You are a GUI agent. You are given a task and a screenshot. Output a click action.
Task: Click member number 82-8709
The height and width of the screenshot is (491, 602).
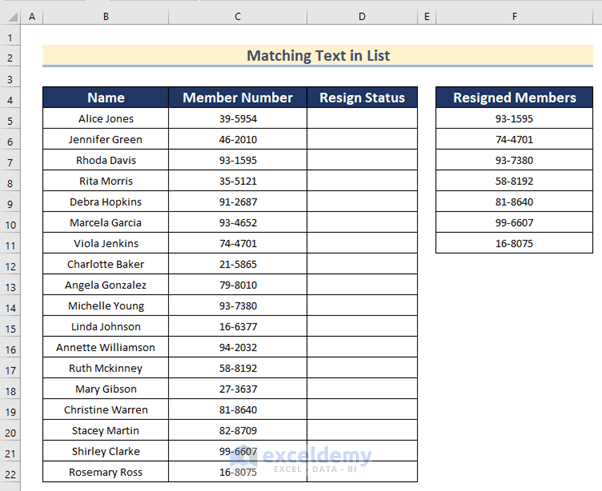(x=238, y=430)
